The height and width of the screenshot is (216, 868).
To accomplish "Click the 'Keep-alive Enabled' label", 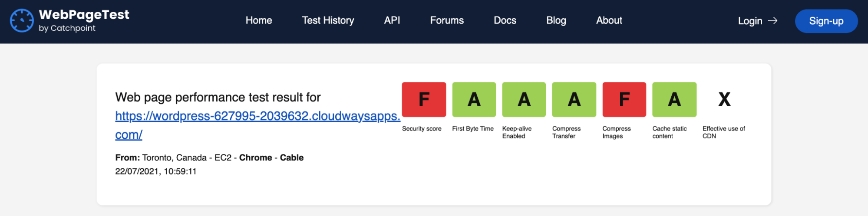I will pos(517,132).
